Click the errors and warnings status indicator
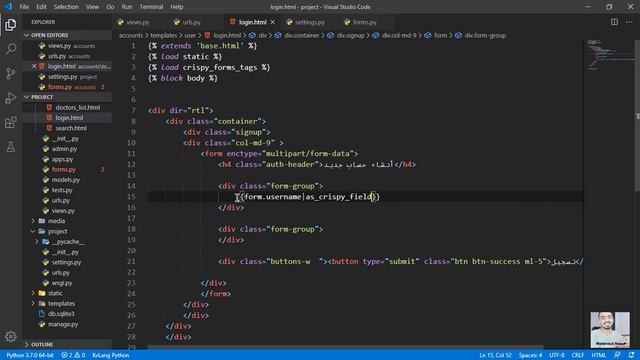640x360 pixels. click(73, 355)
